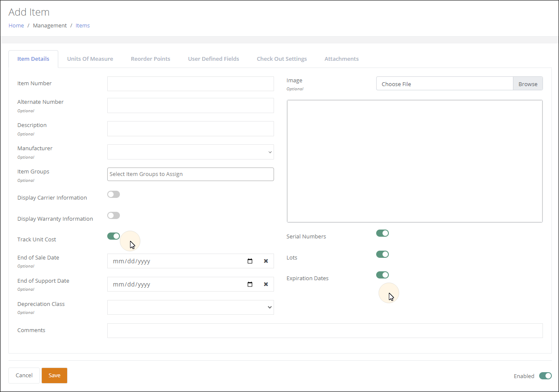The width and height of the screenshot is (559, 392).
Task: Click the Choose File input box
Action: click(445, 84)
